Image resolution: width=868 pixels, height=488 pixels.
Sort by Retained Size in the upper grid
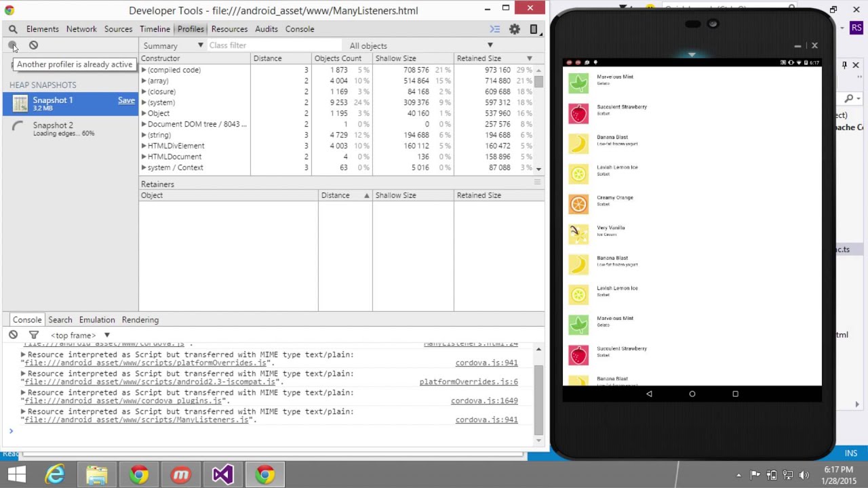pyautogui.click(x=494, y=58)
